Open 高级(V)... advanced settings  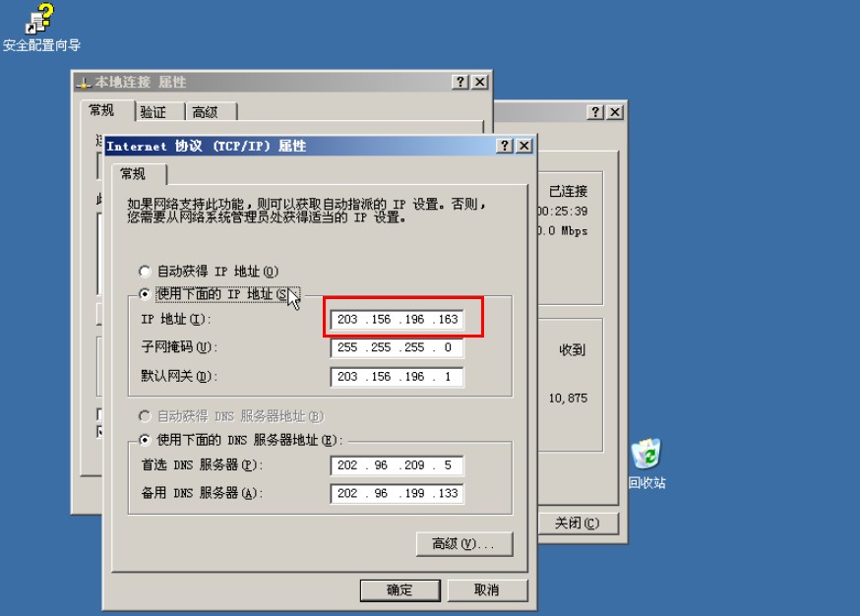click(464, 543)
